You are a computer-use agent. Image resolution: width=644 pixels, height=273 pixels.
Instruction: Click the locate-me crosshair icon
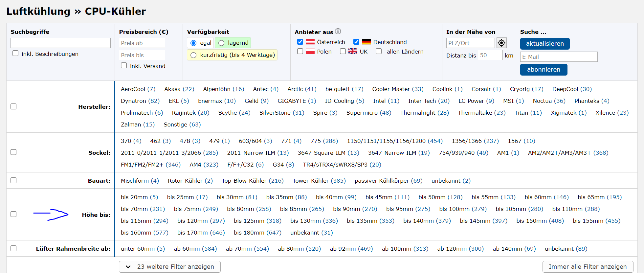pyautogui.click(x=501, y=43)
